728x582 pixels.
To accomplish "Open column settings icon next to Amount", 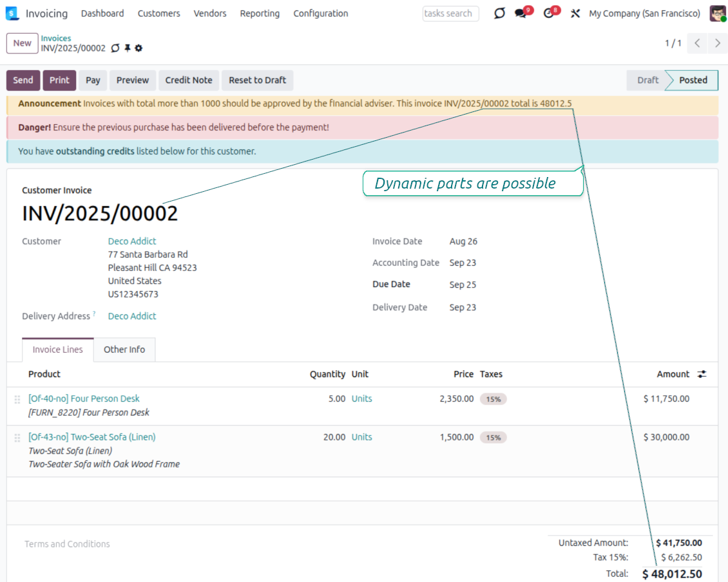I will (702, 374).
